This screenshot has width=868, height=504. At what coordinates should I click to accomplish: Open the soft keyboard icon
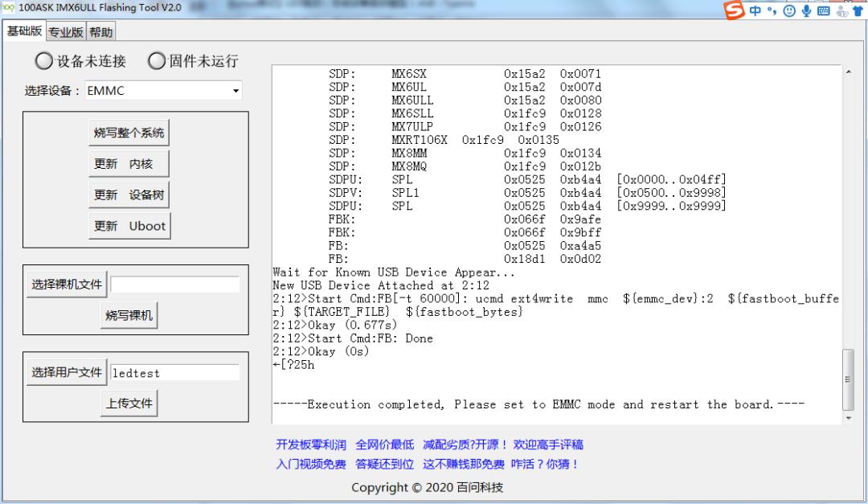[x=821, y=10]
